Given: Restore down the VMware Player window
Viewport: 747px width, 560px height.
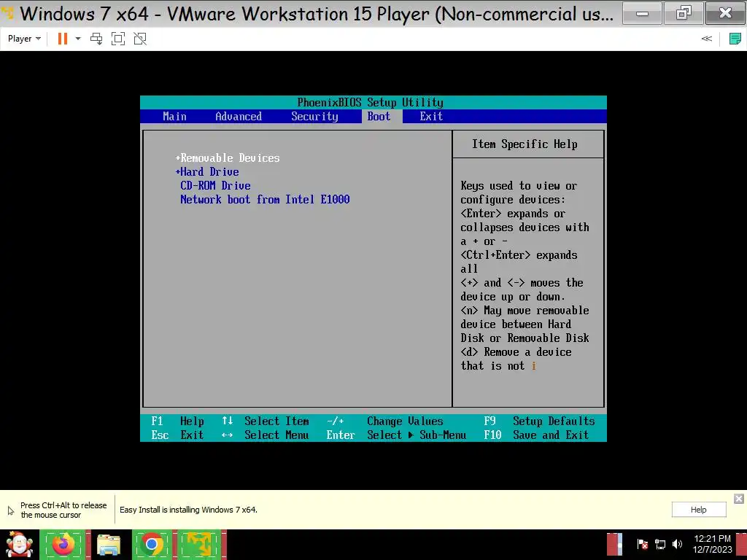Looking at the screenshot, I should 684,13.
